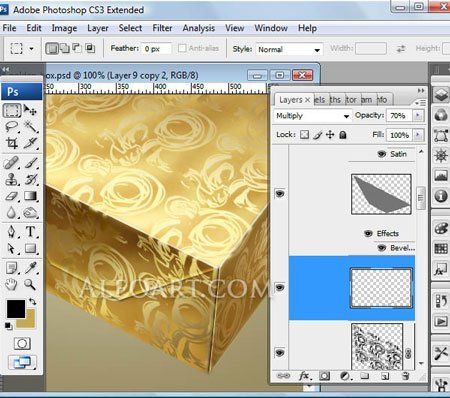Open the Opacity slider arrow

tap(418, 115)
